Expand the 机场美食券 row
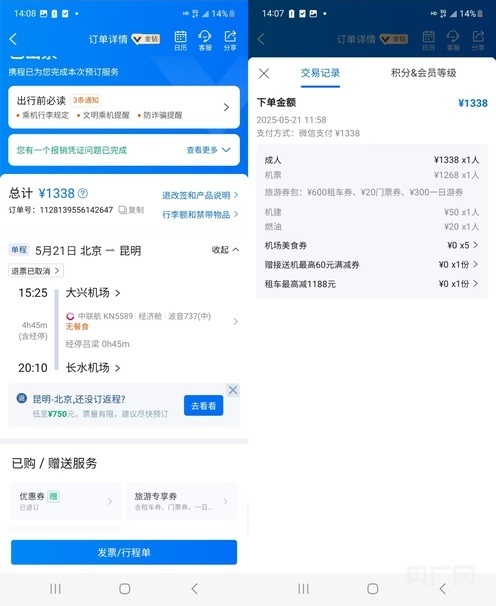The width and height of the screenshot is (496, 606). point(372,245)
